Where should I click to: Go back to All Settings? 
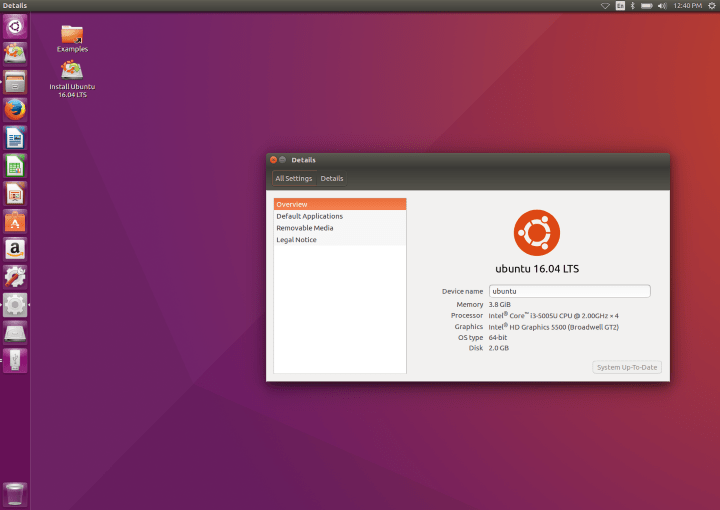[x=294, y=179]
